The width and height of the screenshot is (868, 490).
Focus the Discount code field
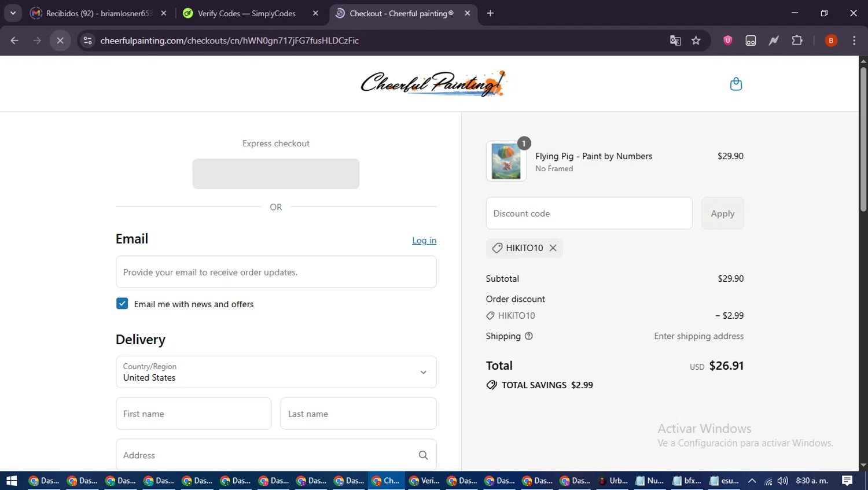click(589, 213)
